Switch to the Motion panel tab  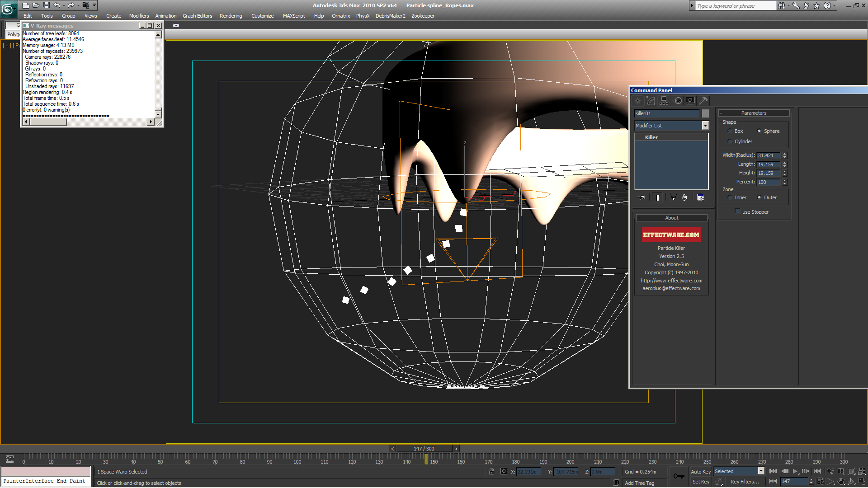point(678,101)
